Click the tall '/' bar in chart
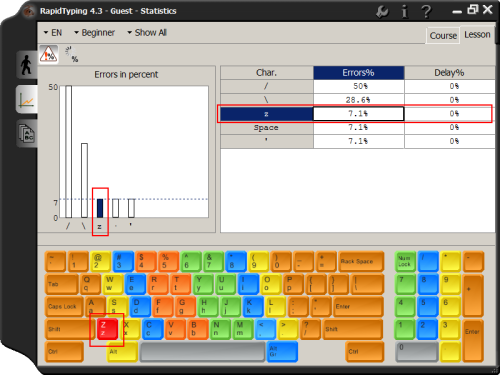Image resolution: width=500 pixels, height=375 pixels. 68,152
